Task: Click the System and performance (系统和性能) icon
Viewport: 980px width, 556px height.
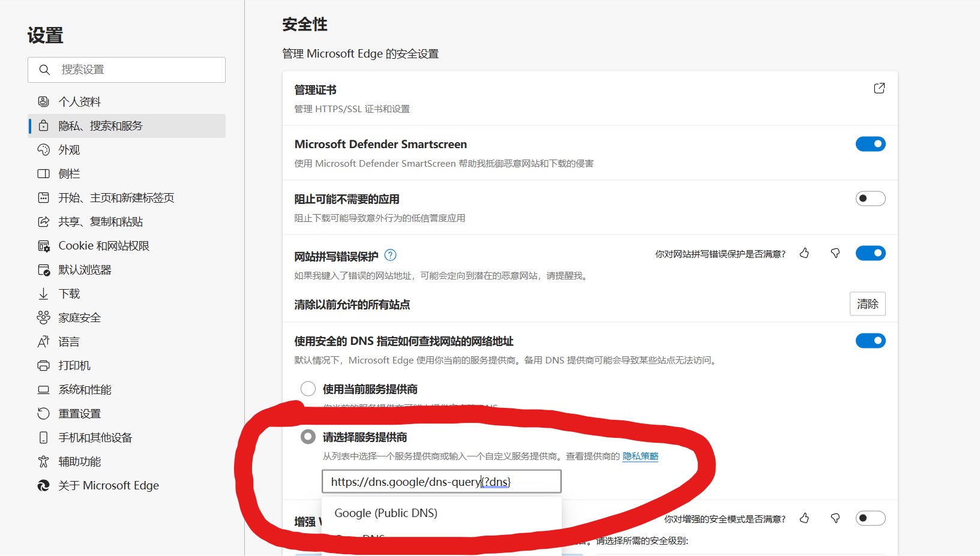Action: coord(43,389)
